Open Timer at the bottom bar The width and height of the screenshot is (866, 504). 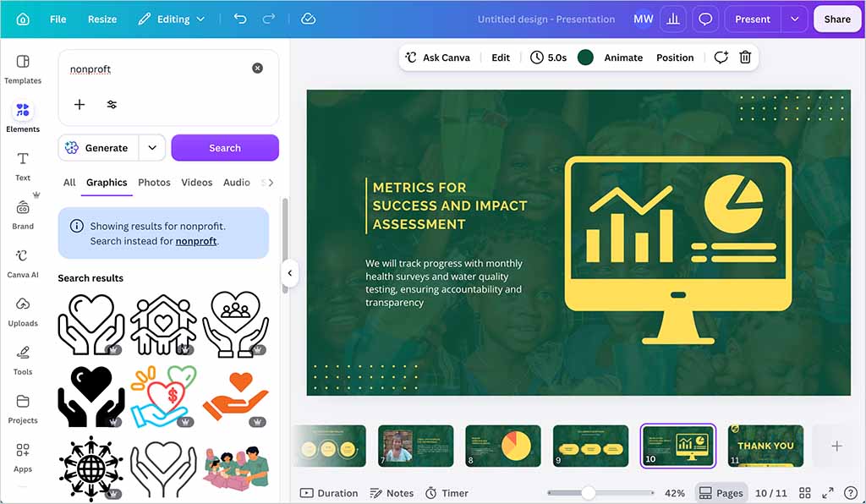pyautogui.click(x=447, y=493)
